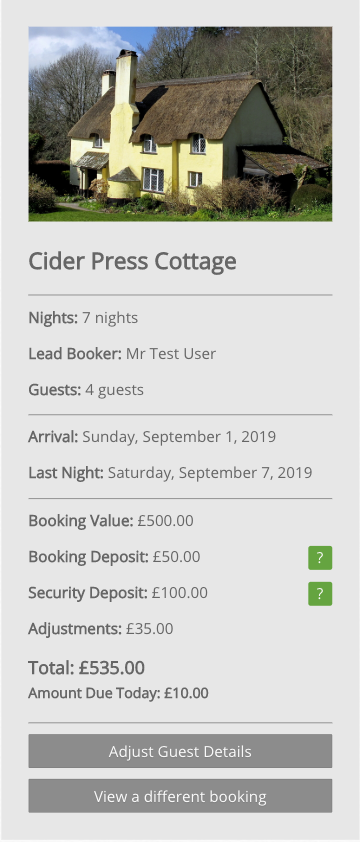Click the Adjust Guest Details button
Image resolution: width=360 pixels, height=842 pixels.
[180, 751]
